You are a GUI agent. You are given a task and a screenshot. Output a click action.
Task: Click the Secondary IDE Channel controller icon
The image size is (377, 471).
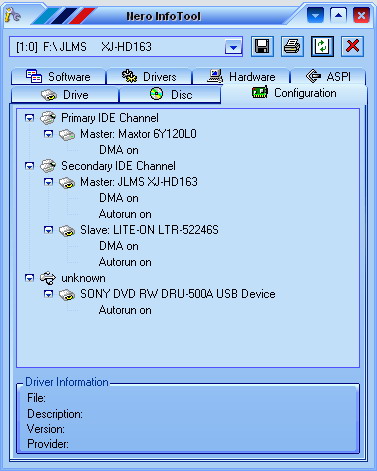point(48,166)
